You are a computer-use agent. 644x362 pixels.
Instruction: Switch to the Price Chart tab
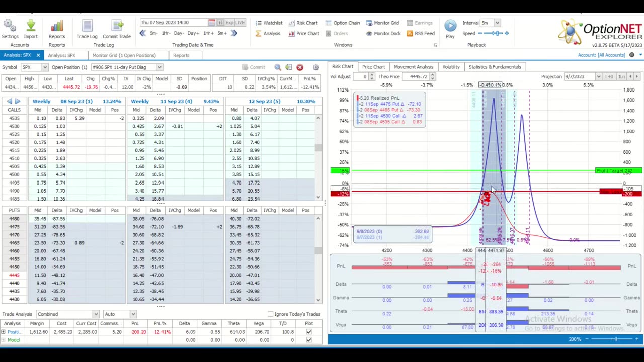[x=373, y=67]
